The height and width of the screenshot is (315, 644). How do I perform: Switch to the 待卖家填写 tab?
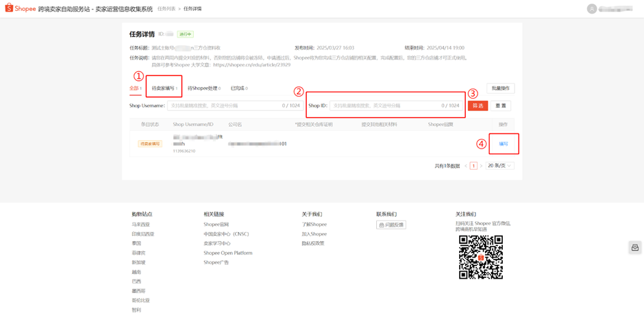(164, 88)
